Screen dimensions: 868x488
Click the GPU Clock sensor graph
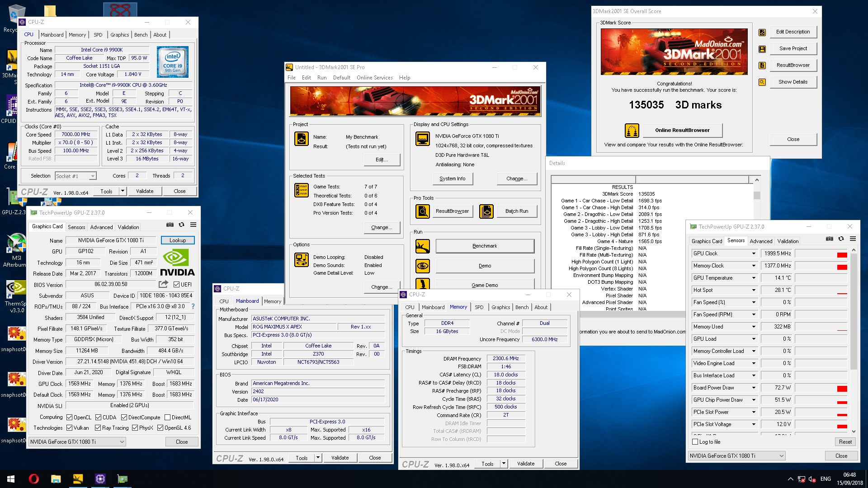pyautogui.click(x=821, y=254)
